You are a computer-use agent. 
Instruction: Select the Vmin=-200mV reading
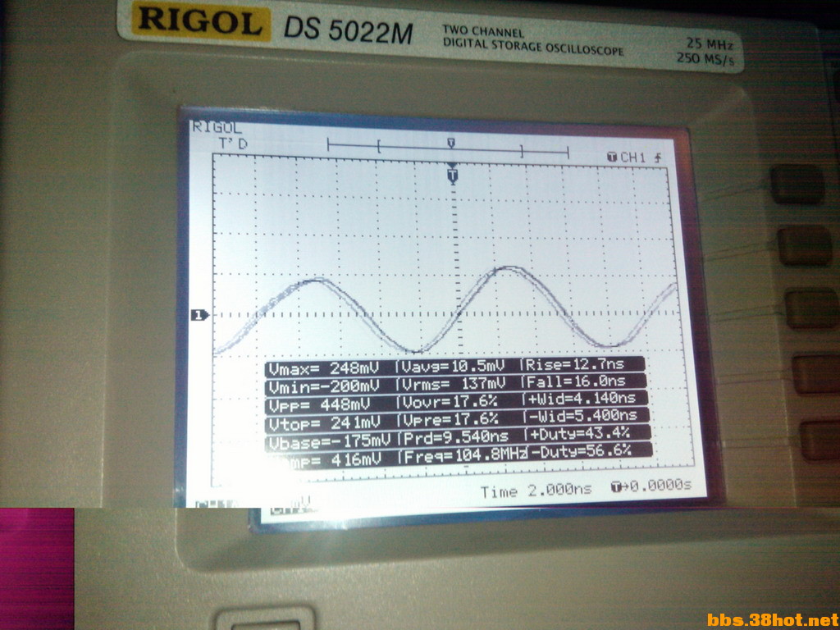pos(323,386)
